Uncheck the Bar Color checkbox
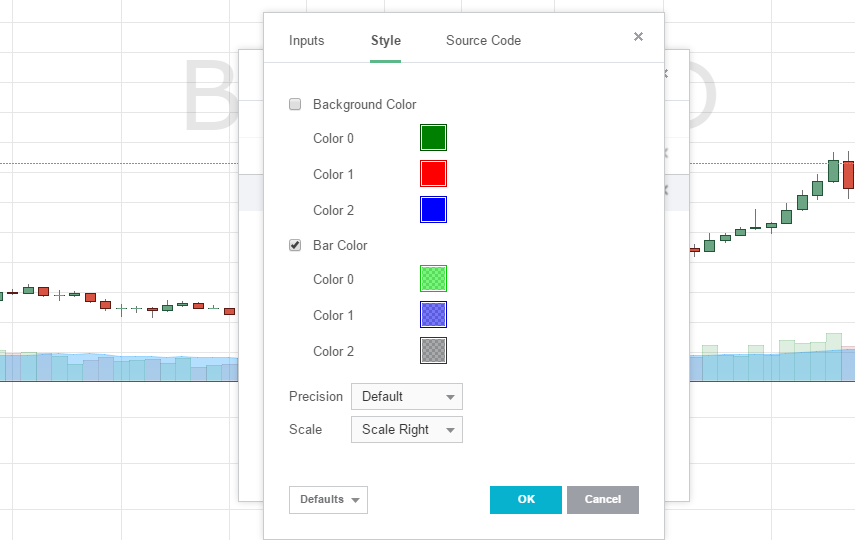This screenshot has width=855, height=540. 295,245
